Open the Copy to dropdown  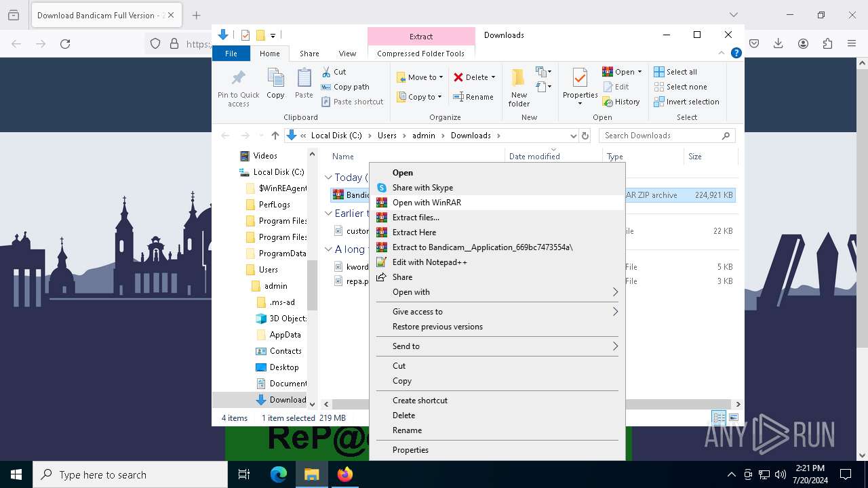tap(419, 97)
